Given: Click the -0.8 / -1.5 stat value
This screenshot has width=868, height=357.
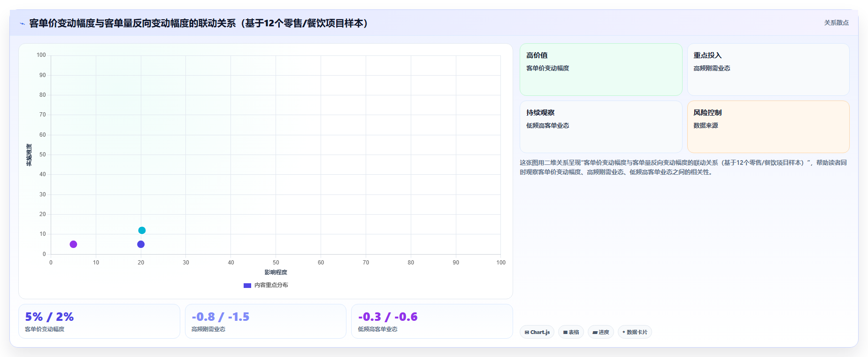Looking at the screenshot, I should point(220,317).
